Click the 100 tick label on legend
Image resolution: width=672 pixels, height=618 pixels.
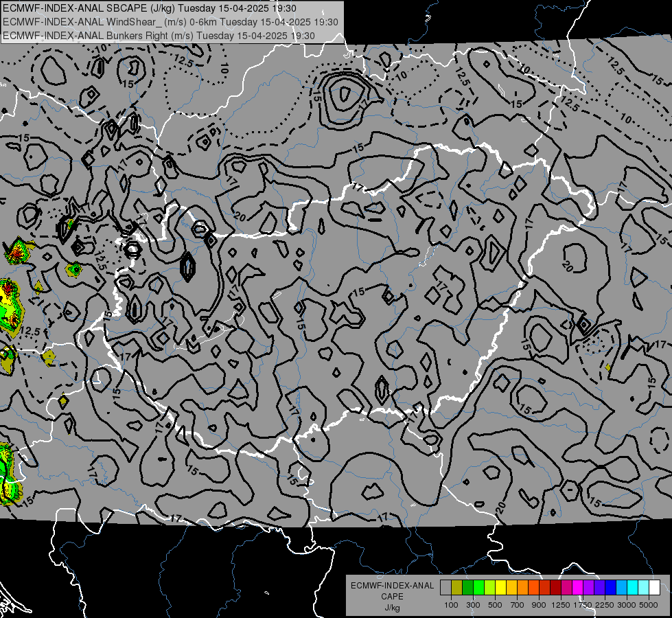coord(451,605)
